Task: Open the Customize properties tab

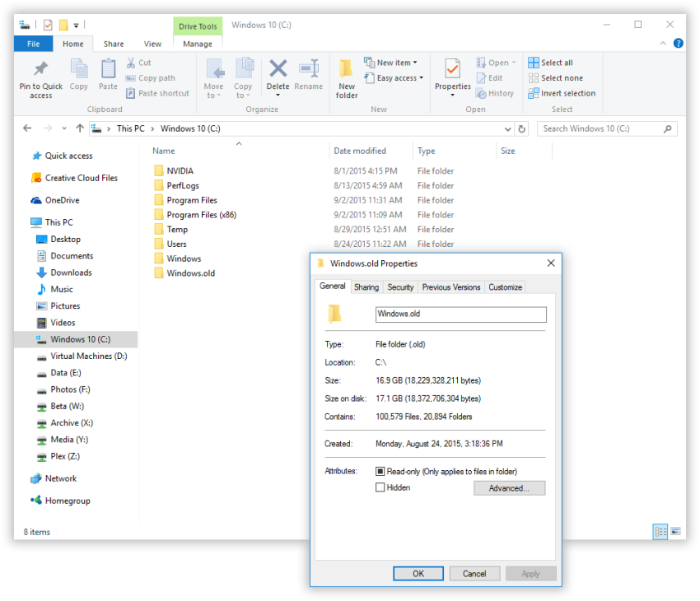Action: [505, 287]
